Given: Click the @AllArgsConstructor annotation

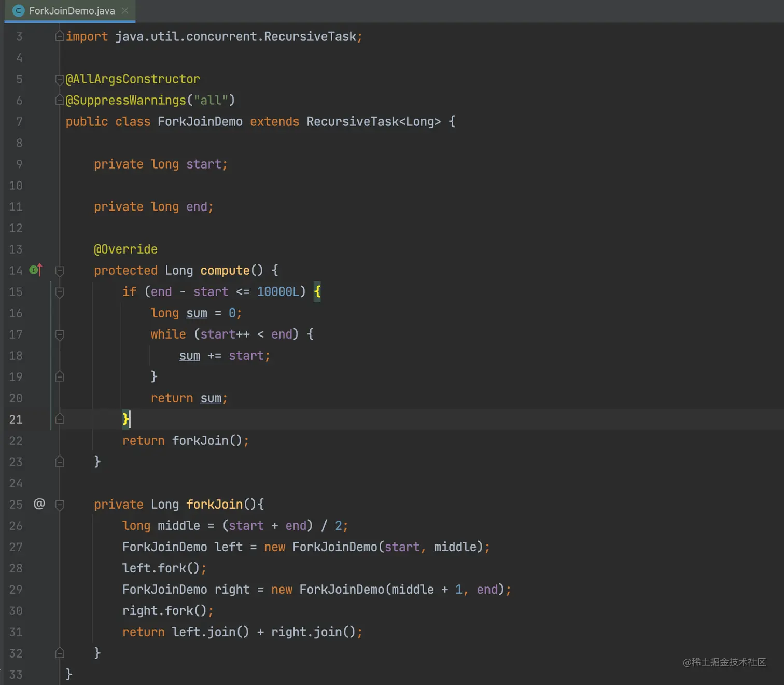Looking at the screenshot, I should 133,79.
